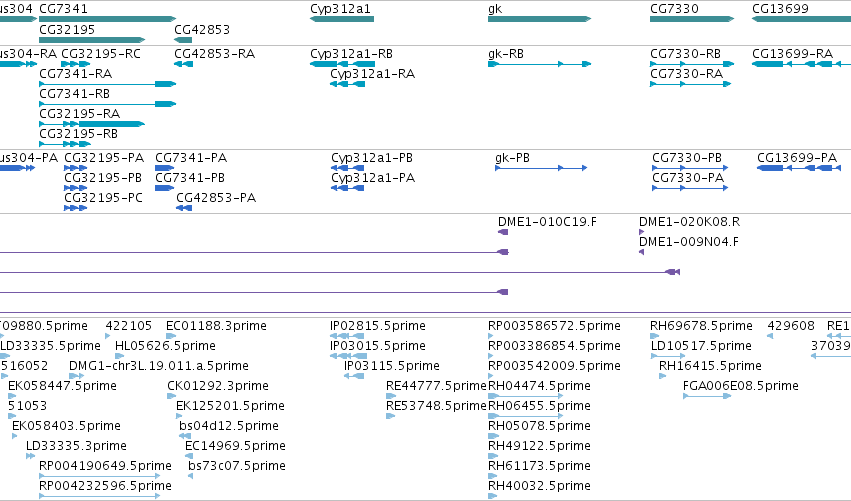The width and height of the screenshot is (851, 501).
Task: Select protein CG7341-PA
Action: coord(164,168)
